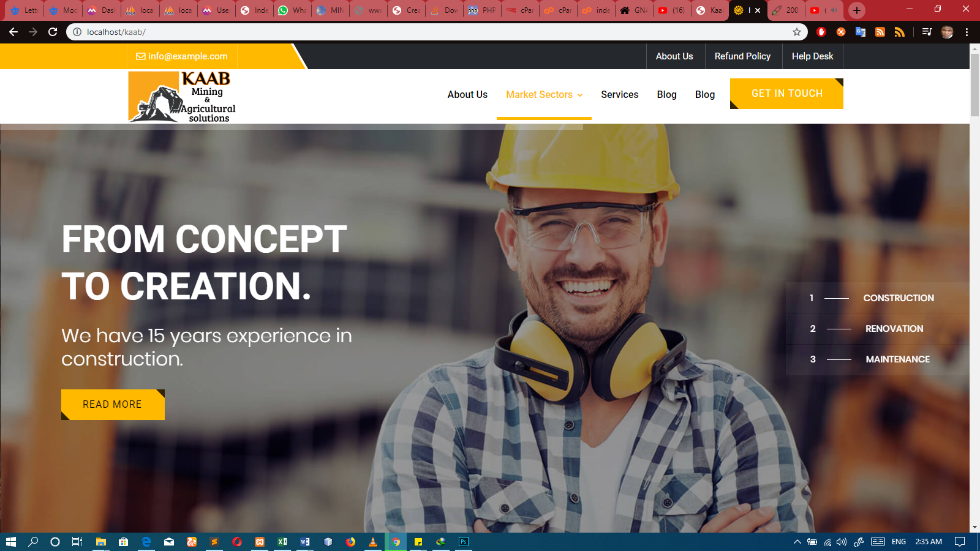Click the orange RSS feed extension icon
Viewport: 980px width, 551px height.
click(x=880, y=32)
